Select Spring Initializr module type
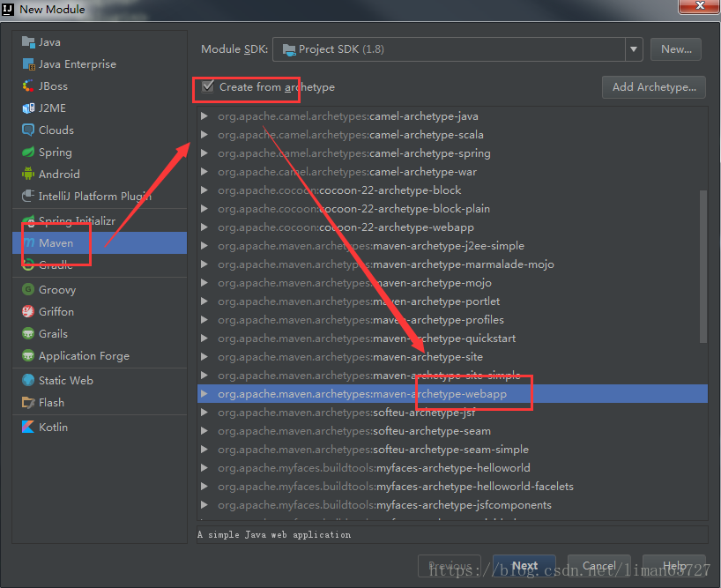721x588 pixels. 100,220
